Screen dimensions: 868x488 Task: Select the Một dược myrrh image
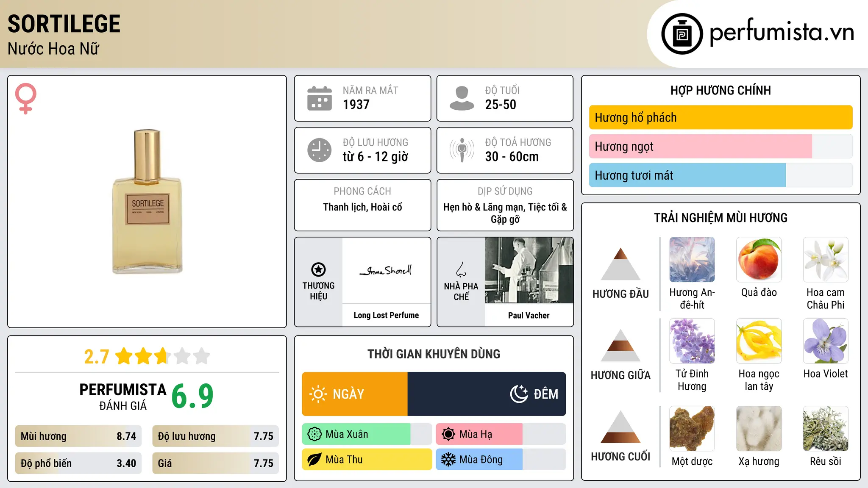(692, 429)
